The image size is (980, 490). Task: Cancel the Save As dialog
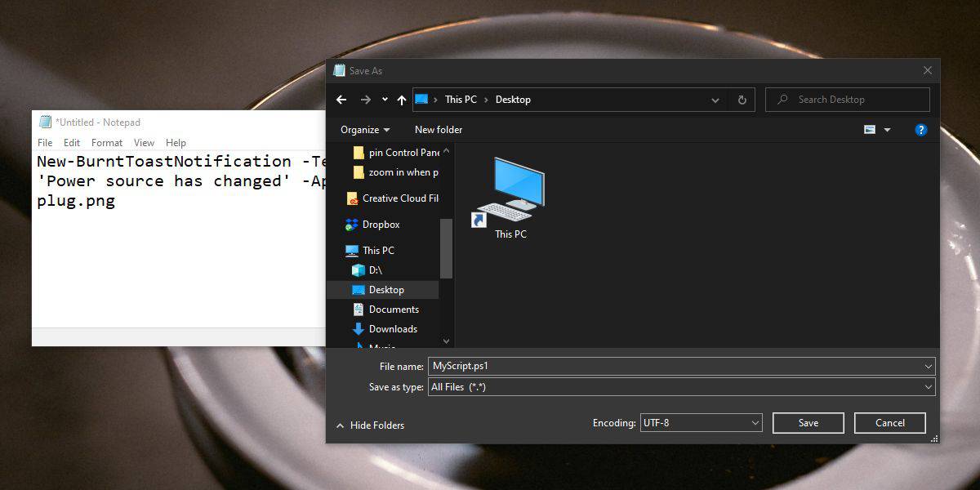(x=889, y=423)
